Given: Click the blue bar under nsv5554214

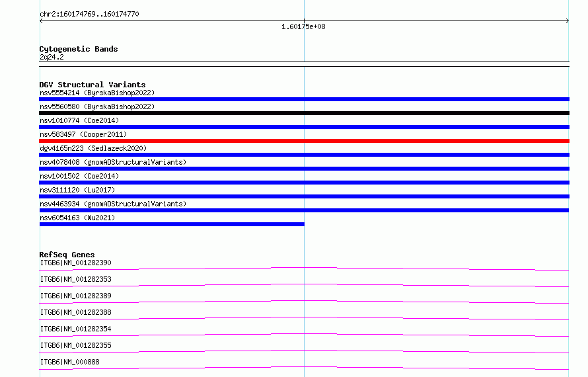Looking at the screenshot, I should click(304, 99).
